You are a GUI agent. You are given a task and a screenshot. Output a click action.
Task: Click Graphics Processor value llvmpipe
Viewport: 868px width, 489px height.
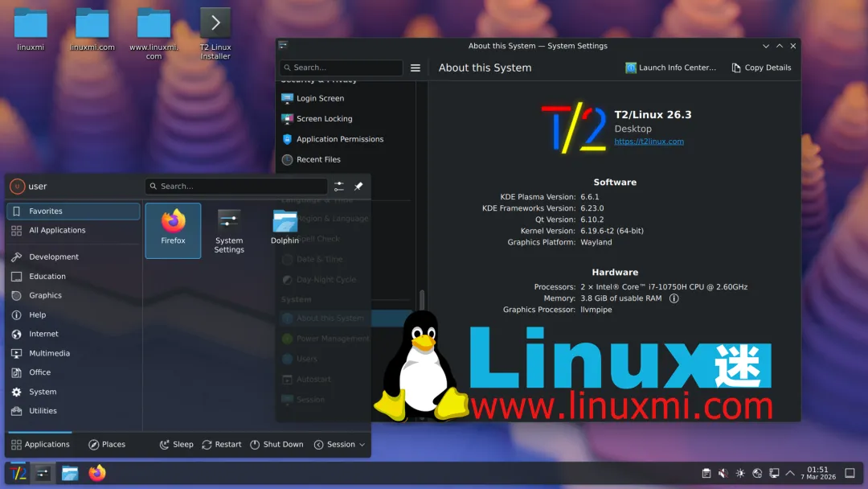[596, 310]
